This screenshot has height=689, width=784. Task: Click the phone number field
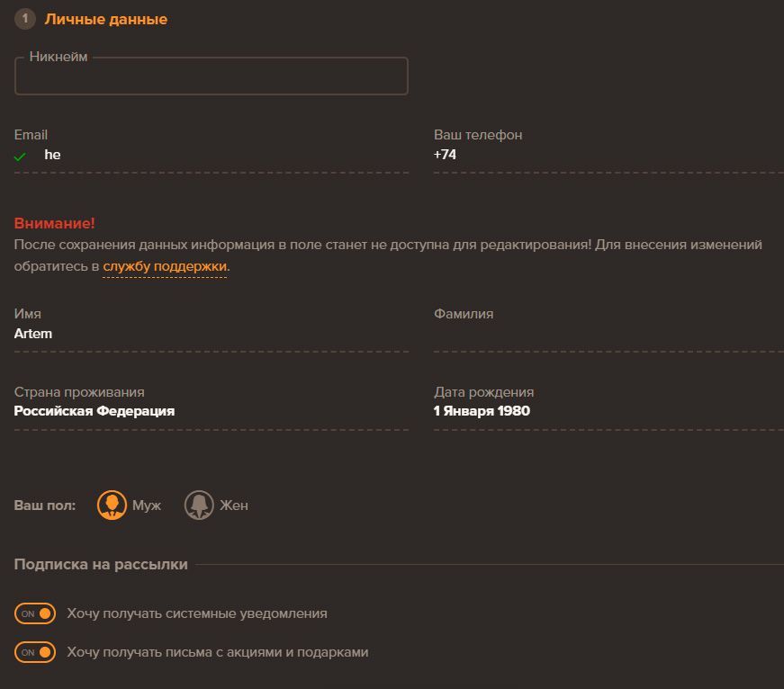(608, 155)
